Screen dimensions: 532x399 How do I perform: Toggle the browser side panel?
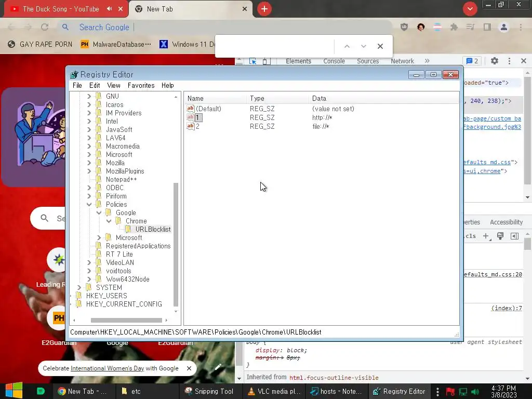[x=487, y=27]
